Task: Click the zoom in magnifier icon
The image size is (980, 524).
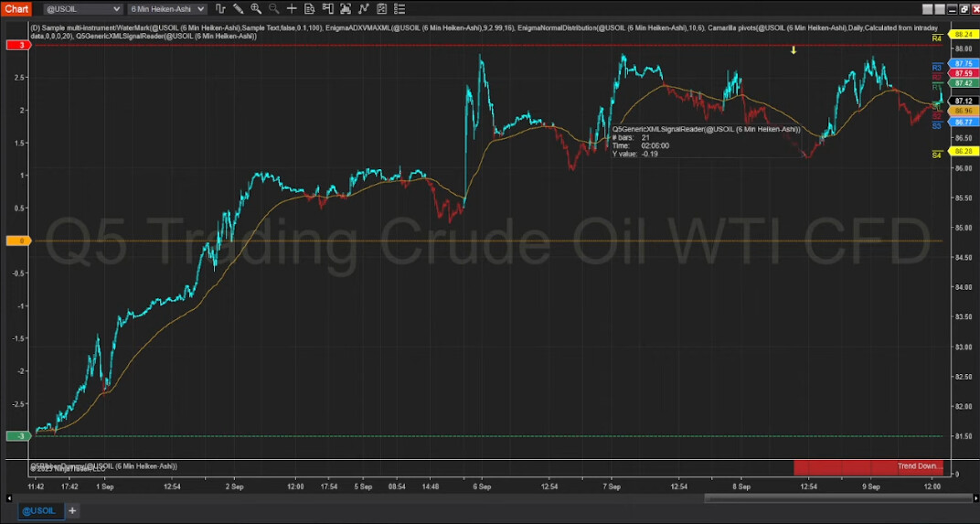Action: click(x=256, y=9)
